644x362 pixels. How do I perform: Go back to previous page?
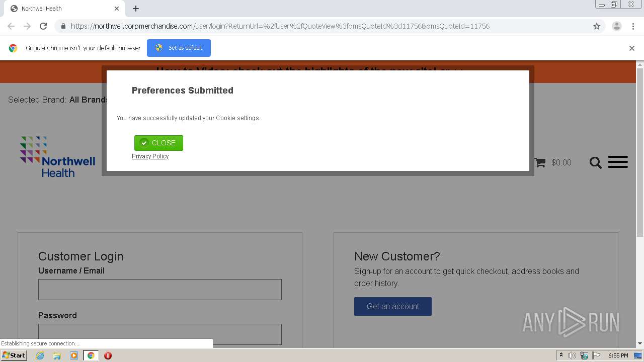[11, 26]
